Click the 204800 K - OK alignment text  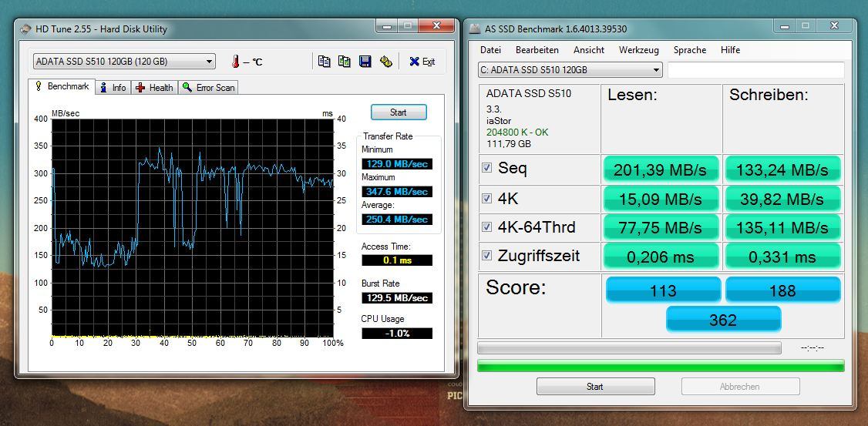(517, 132)
